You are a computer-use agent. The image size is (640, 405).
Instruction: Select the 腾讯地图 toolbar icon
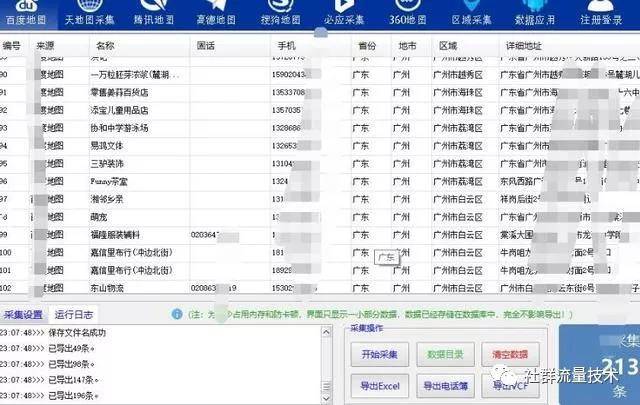point(153,13)
